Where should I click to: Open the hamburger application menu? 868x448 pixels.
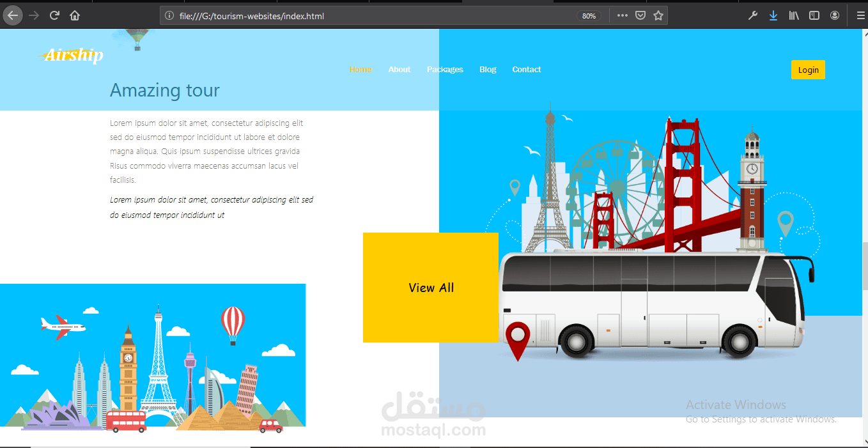click(860, 15)
